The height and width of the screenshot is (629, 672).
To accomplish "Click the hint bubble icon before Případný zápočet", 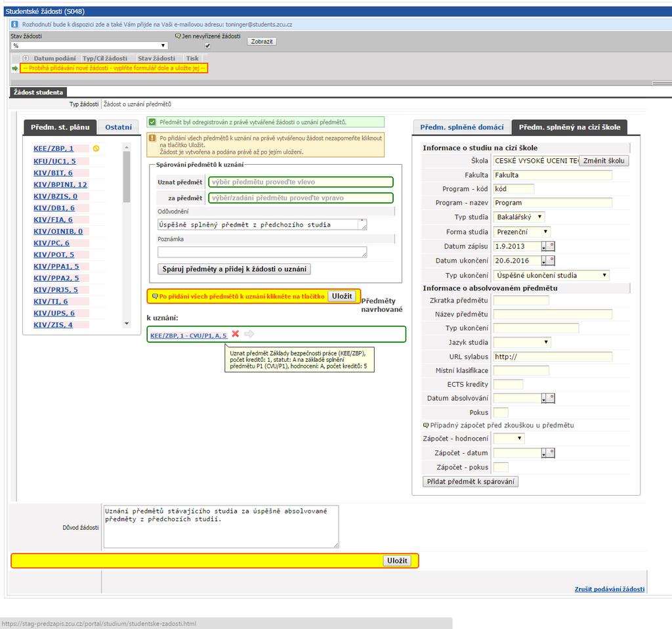I will pos(426,425).
